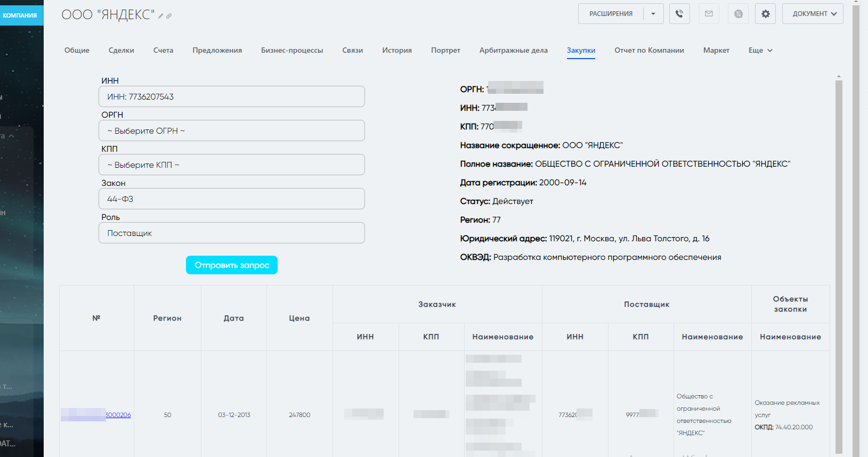Click the ИНН input field
Screen dimensions: 868x457
tap(231, 96)
